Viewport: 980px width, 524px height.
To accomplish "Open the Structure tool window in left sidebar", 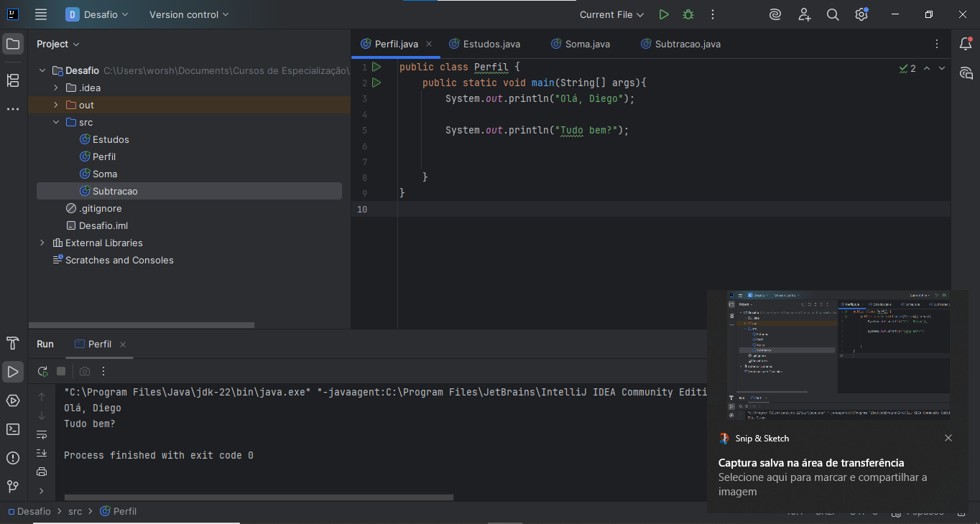I will [x=13, y=80].
